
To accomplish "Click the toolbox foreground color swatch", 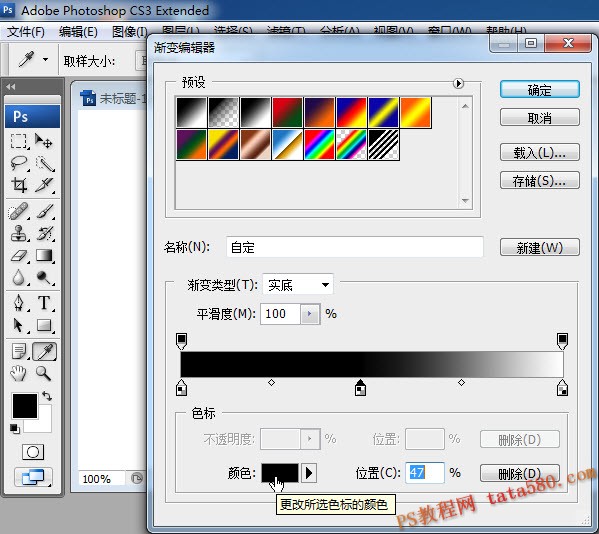I will (24, 406).
